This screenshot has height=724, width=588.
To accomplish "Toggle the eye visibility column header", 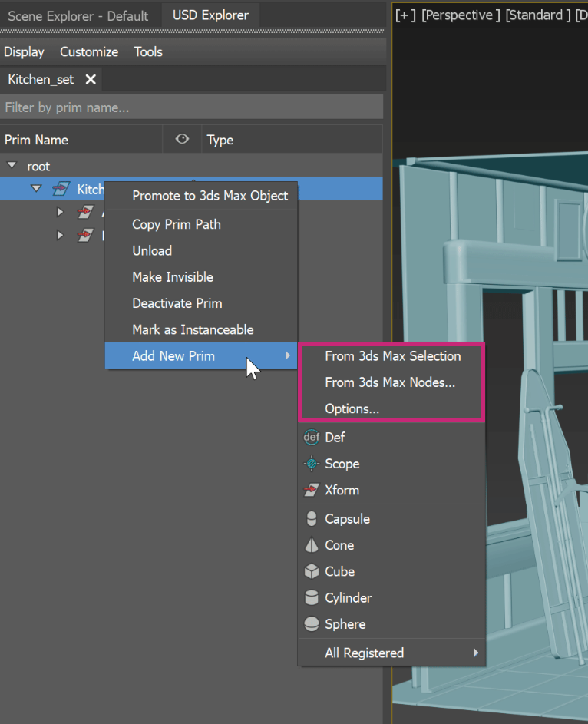I will point(182,139).
